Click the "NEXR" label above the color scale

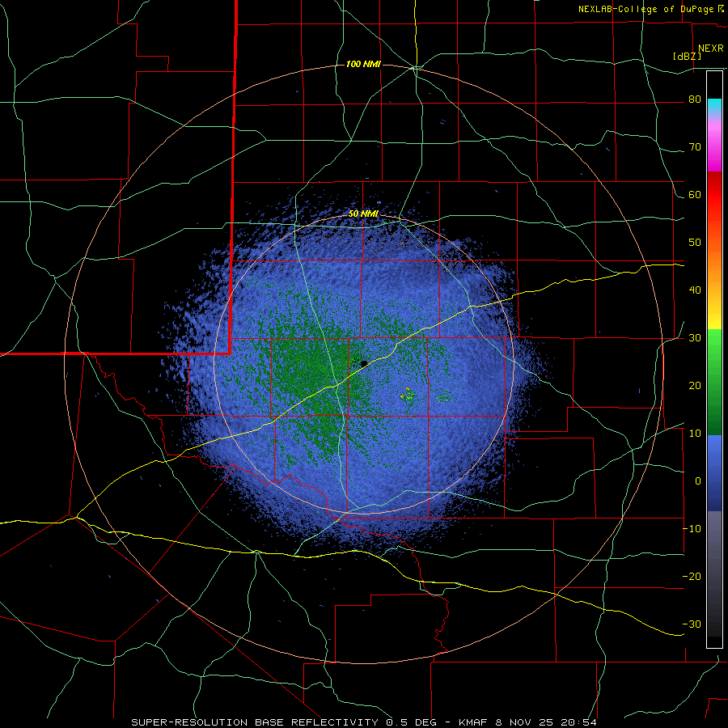[x=710, y=49]
